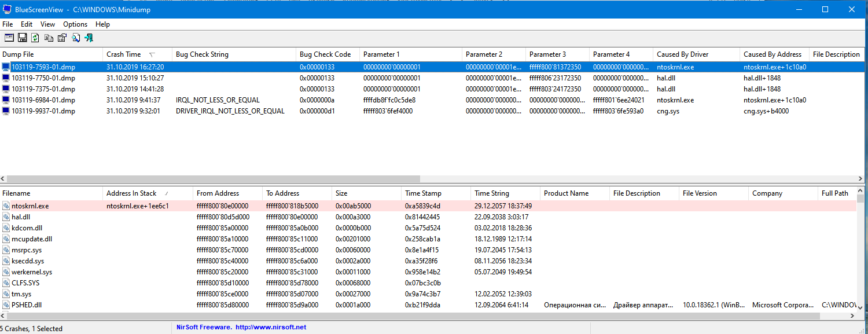Image resolution: width=868 pixels, height=334 pixels.
Task: Click the Save Selected Items floppy icon
Action: [x=22, y=38]
